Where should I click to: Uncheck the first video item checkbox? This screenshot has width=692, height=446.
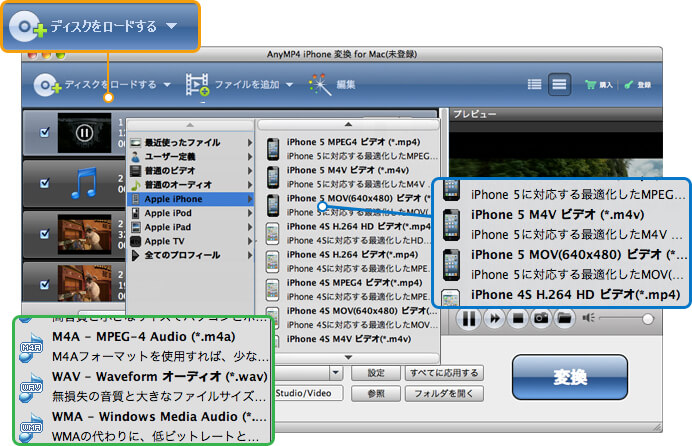click(x=45, y=132)
